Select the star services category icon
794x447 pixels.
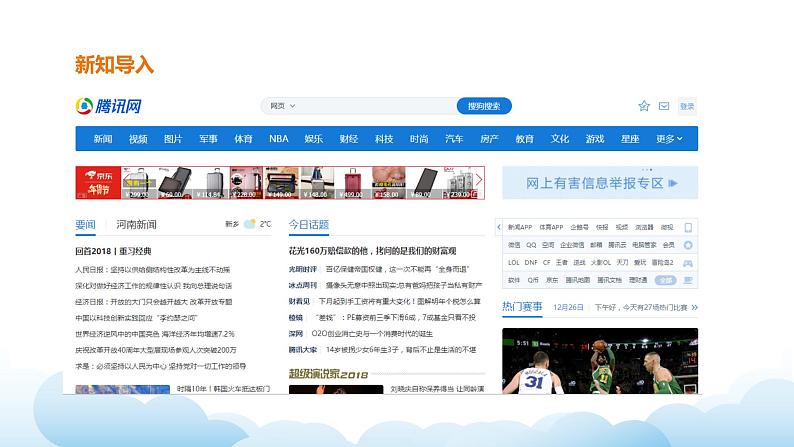pyautogui.click(x=688, y=246)
